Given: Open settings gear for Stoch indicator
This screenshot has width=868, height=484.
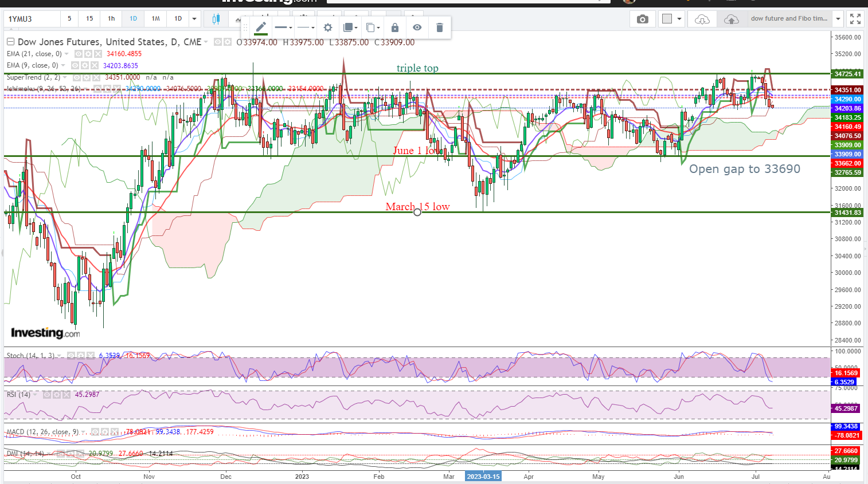Looking at the screenshot, I should click(81, 356).
